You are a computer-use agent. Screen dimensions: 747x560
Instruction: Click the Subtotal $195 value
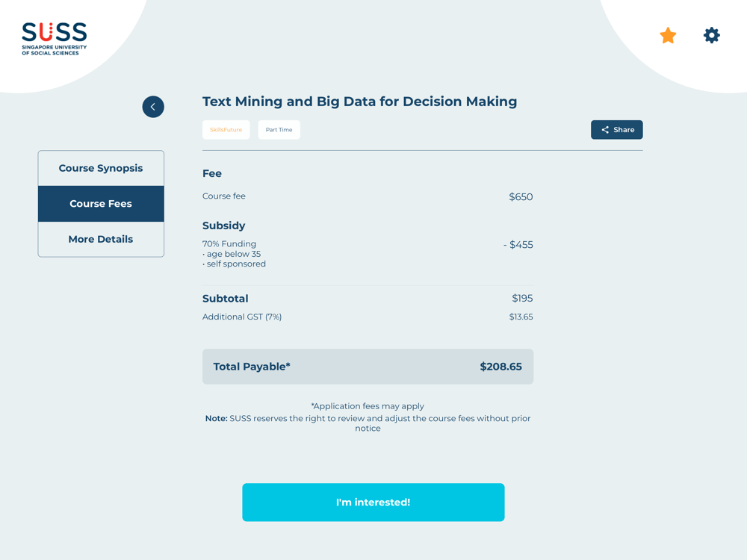pos(522,298)
